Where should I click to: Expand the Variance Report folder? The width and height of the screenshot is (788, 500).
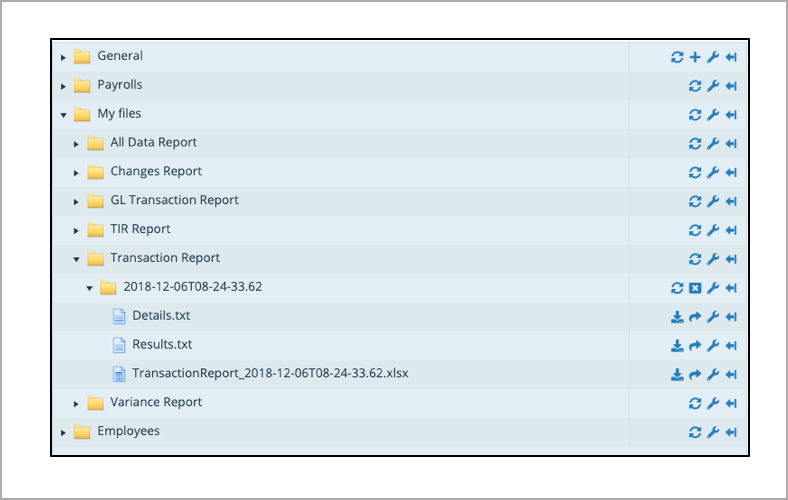pos(76,404)
